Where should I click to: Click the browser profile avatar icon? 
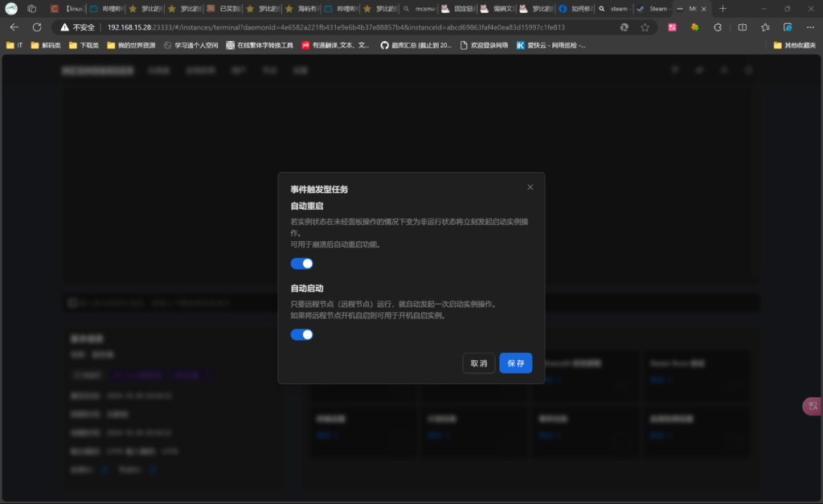coord(11,8)
